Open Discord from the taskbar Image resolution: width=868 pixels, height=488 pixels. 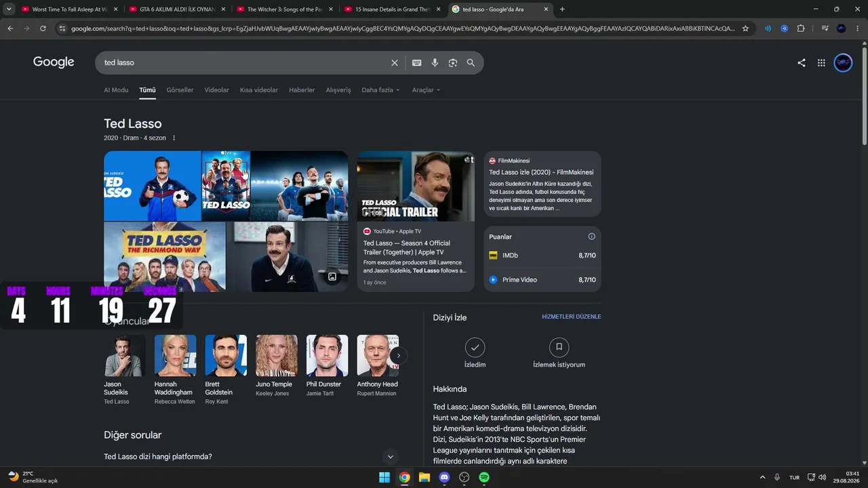(444, 477)
